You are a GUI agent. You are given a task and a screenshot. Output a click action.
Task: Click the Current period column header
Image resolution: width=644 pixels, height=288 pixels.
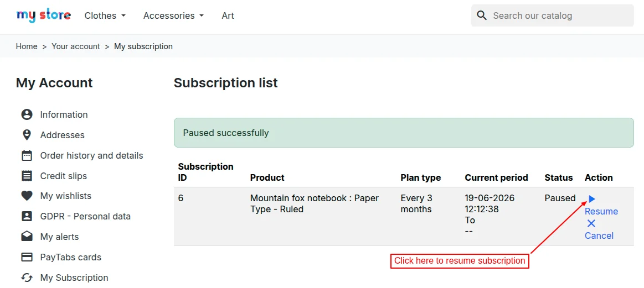(x=497, y=177)
